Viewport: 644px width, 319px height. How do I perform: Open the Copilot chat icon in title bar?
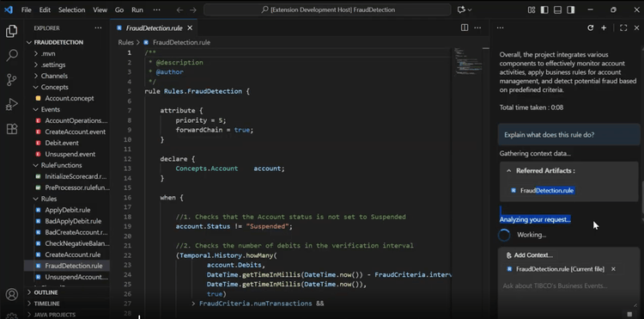pyautogui.click(x=464, y=9)
